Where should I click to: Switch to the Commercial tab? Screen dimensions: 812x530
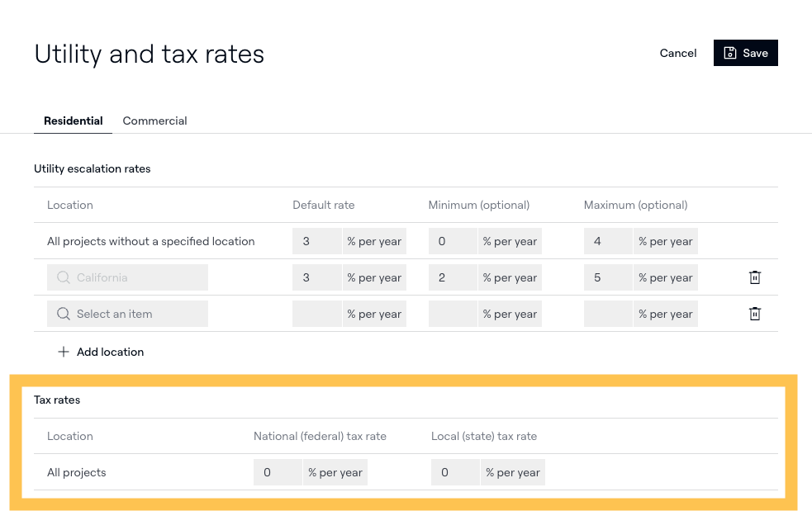click(154, 121)
